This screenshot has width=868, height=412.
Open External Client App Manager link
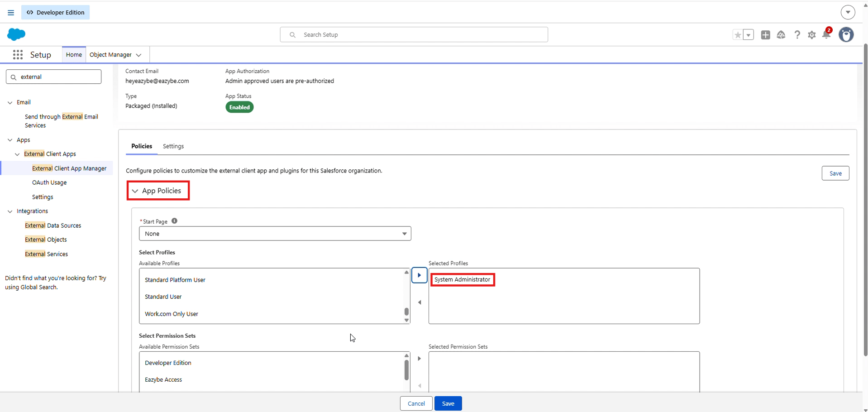(69, 168)
